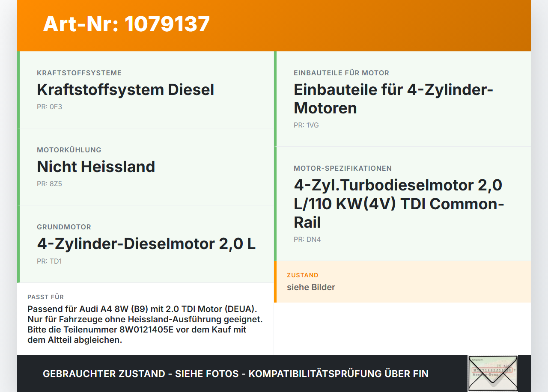The image size is (548, 392).
Task: Select the "KRAFTSTOFFSYSTEME" label
Action: (x=79, y=73)
